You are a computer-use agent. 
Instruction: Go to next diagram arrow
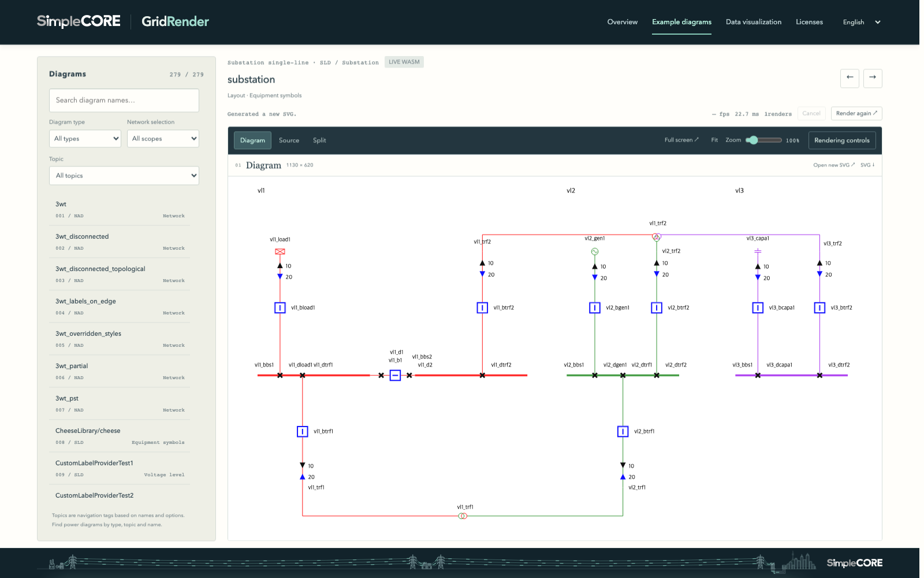pyautogui.click(x=873, y=78)
